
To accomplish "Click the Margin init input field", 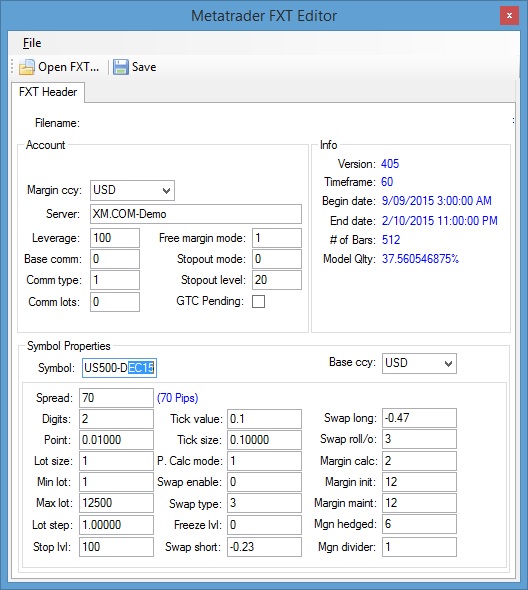I will 419,482.
